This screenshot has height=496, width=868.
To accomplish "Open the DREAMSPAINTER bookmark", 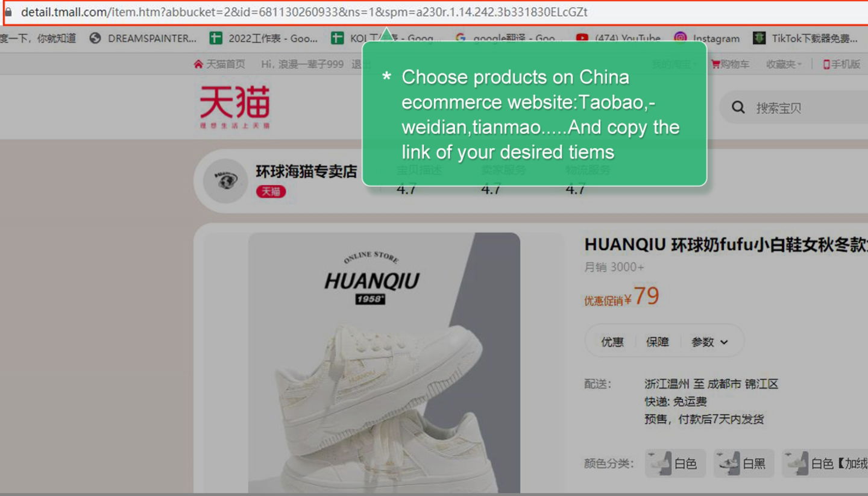I will (x=143, y=38).
